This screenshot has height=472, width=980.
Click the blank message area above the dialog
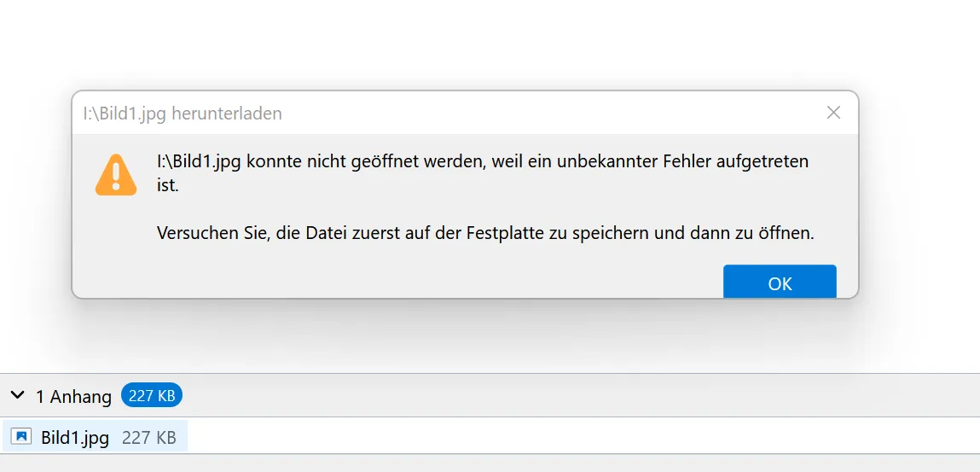[x=490, y=44]
